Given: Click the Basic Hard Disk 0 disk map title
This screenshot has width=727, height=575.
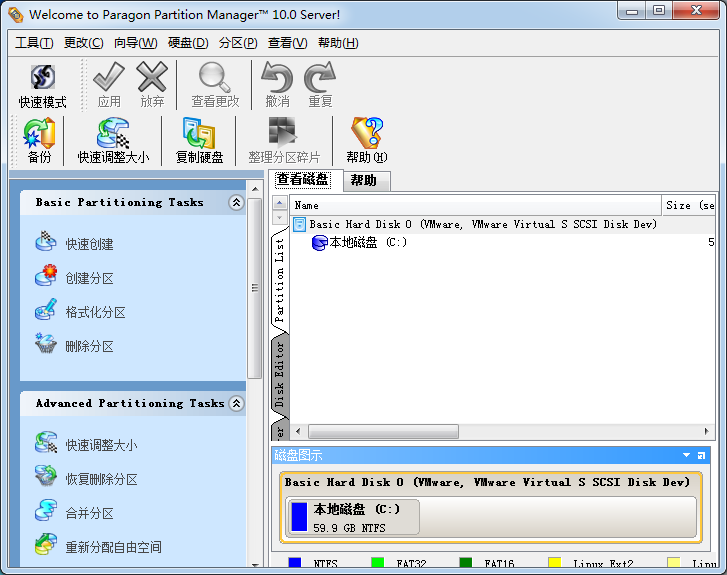Looking at the screenshot, I should [x=487, y=482].
